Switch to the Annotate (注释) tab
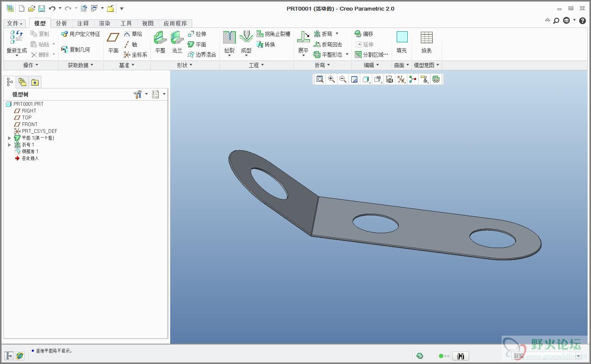 [x=83, y=23]
